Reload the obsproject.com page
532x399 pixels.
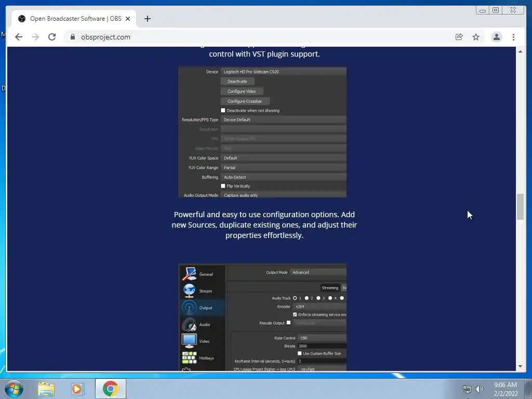pyautogui.click(x=52, y=37)
